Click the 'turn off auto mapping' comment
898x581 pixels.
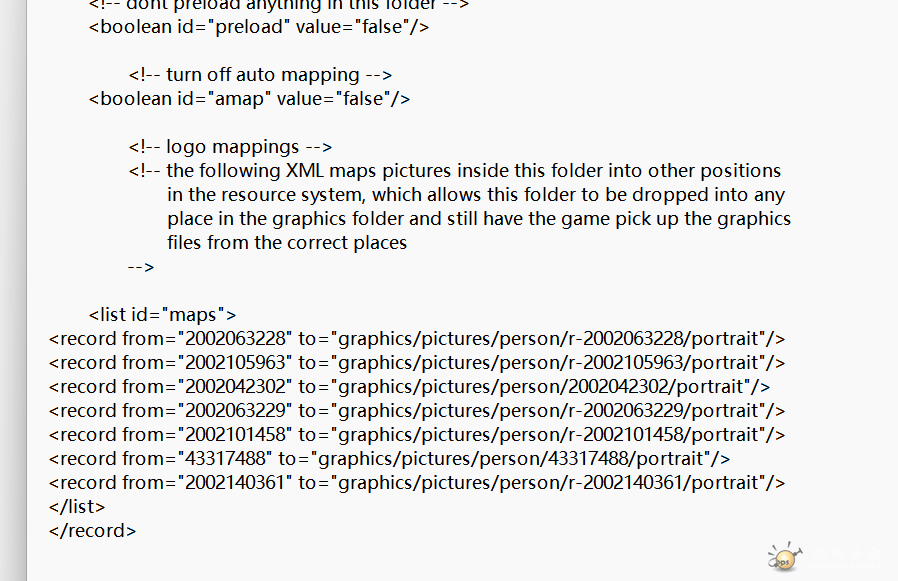pos(261,74)
